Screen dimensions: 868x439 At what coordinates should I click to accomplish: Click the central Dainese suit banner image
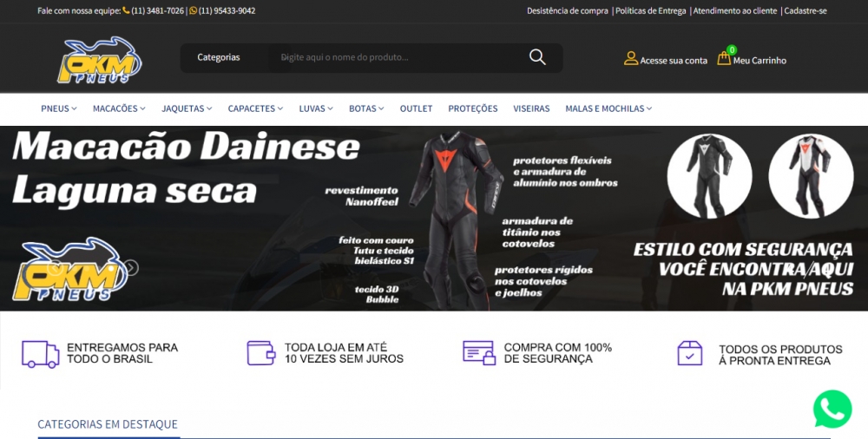point(455,220)
